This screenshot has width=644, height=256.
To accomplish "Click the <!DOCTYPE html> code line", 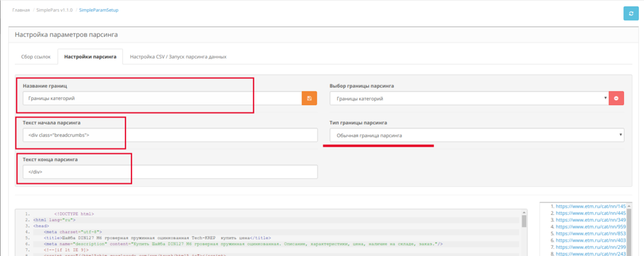I will (74, 214).
